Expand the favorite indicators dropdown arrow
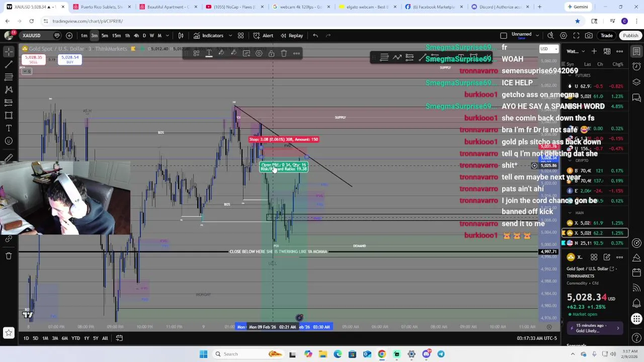Viewport: 644px width, 362px height. [230, 36]
